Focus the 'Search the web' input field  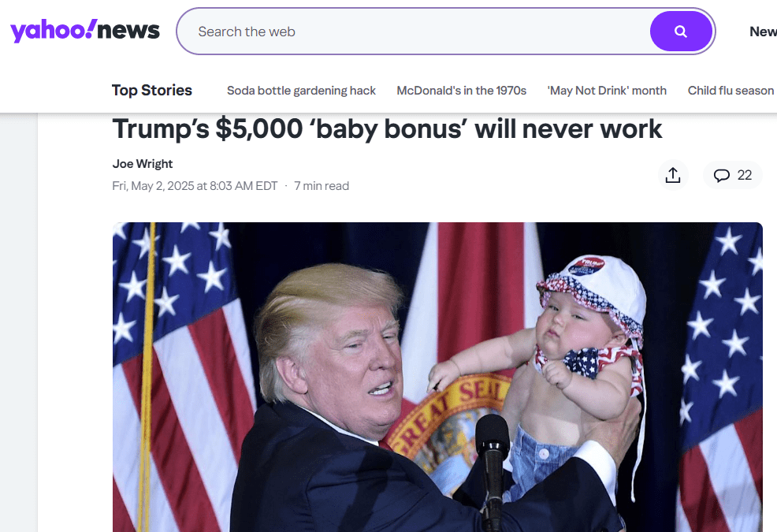point(414,32)
